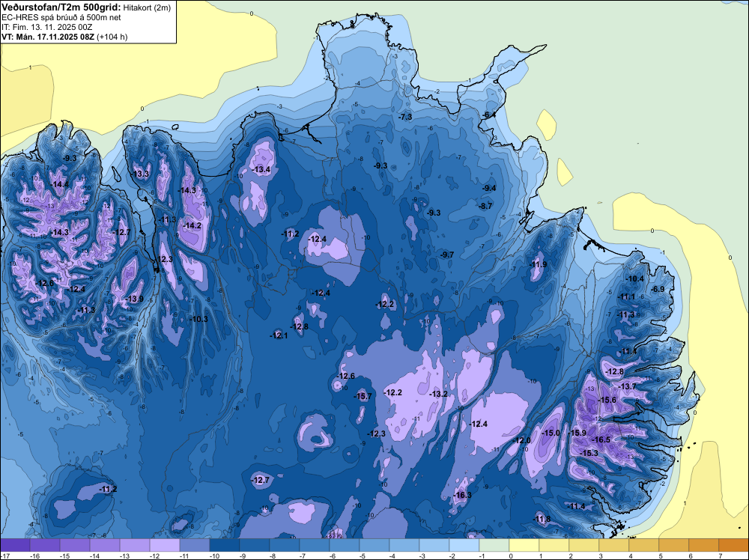
Task: Click the '(+104 h)' forecast offset text
Action: coord(112,37)
